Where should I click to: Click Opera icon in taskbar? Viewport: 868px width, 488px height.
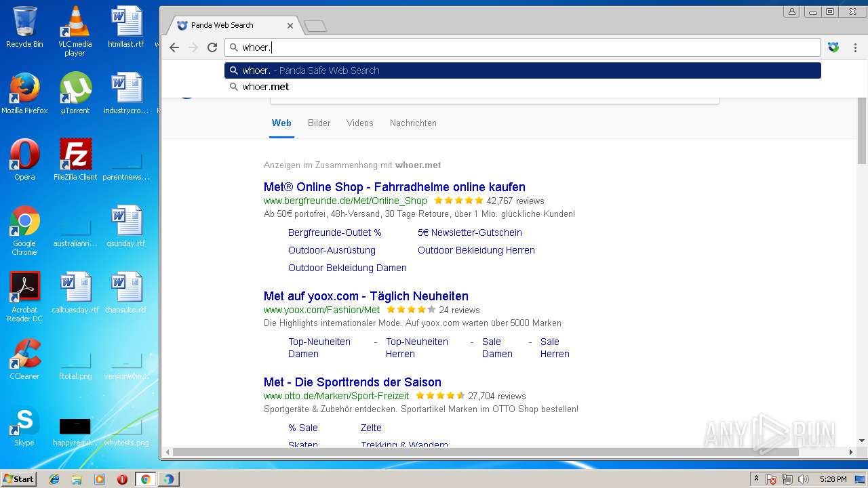(122, 479)
